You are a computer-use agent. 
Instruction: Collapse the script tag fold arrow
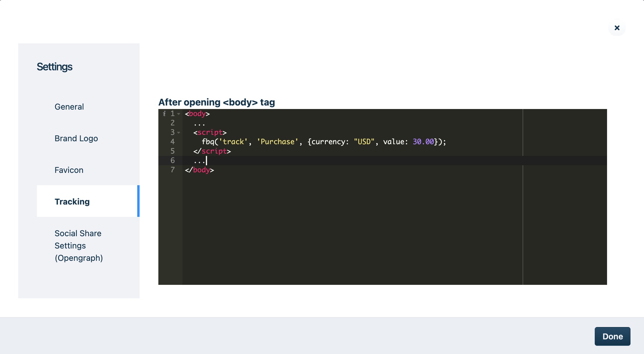point(179,132)
